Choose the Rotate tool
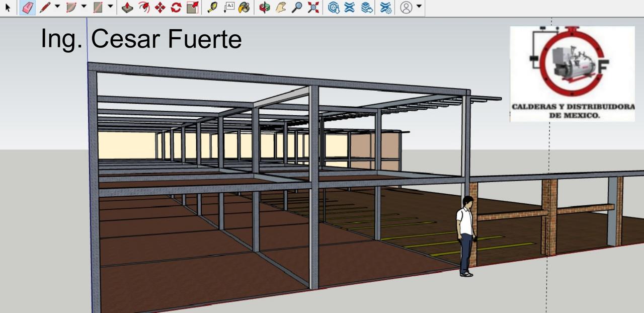Screen dimensions: 644x313 click(x=176, y=8)
